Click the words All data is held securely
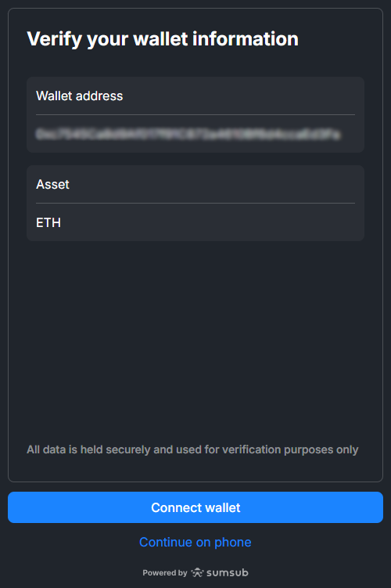 click(88, 449)
